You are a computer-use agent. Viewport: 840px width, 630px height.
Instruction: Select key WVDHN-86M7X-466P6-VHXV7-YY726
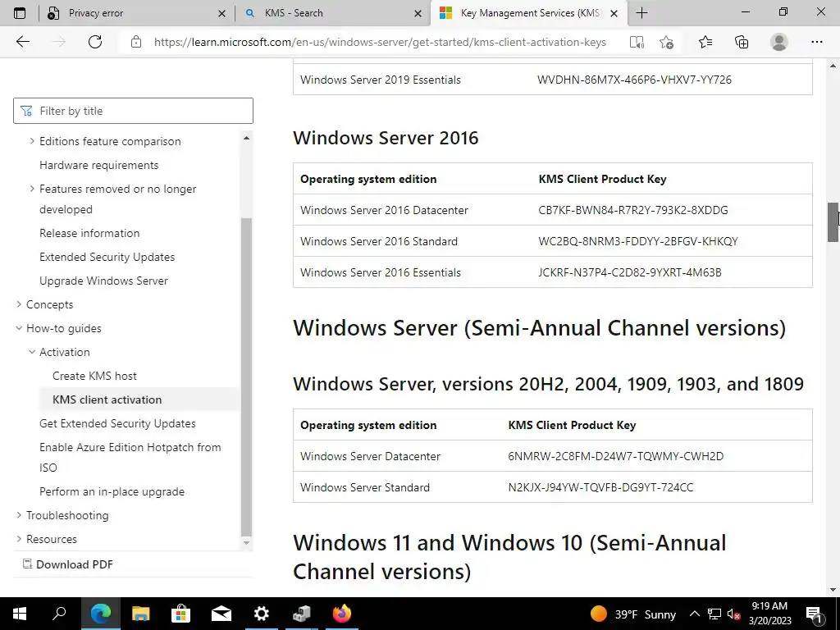[634, 80]
